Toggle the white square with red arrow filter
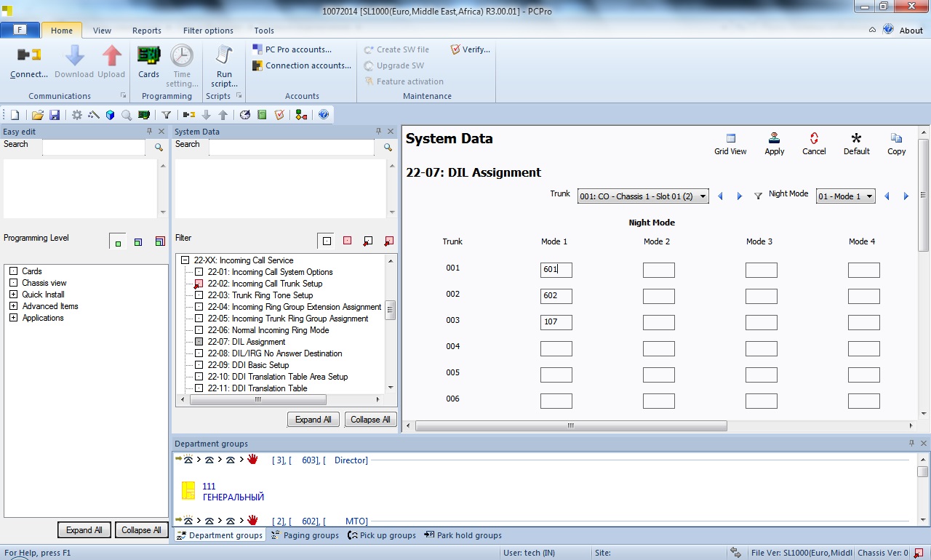Viewport: 931px width, 560px height. coord(369,241)
